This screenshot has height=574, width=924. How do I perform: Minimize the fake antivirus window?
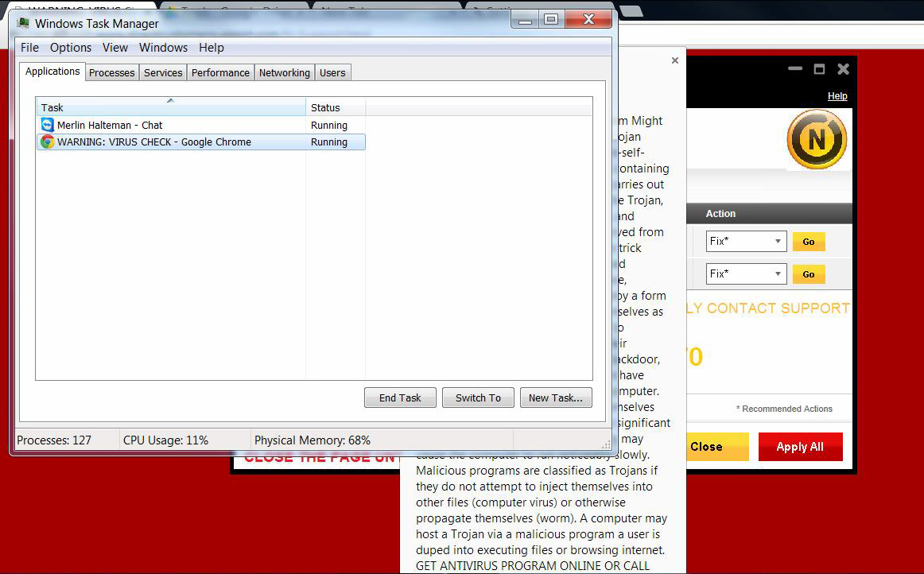(795, 69)
